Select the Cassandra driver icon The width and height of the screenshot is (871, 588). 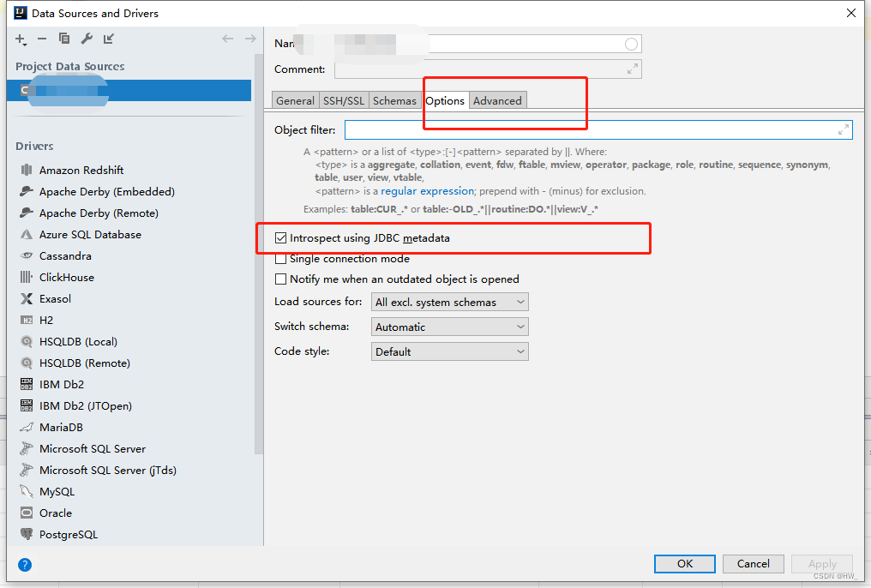point(26,256)
